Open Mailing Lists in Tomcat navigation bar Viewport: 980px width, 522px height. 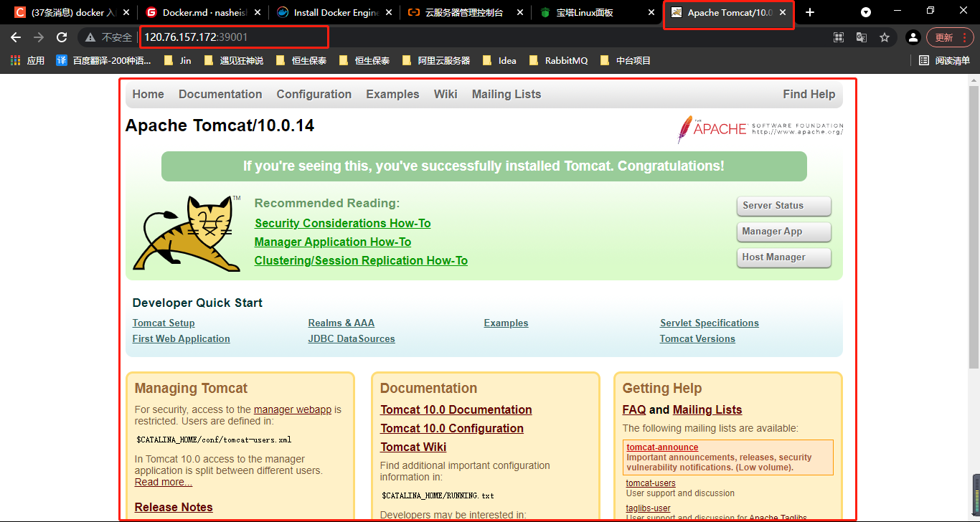[x=507, y=94]
